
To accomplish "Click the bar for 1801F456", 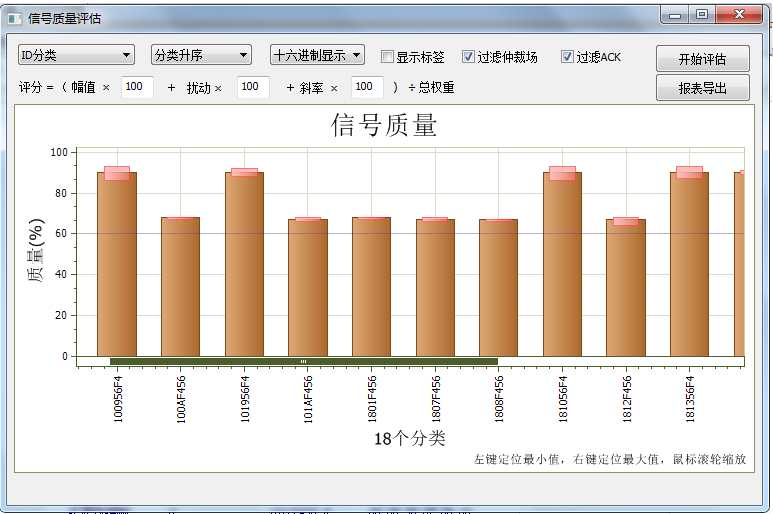I will click(371, 286).
